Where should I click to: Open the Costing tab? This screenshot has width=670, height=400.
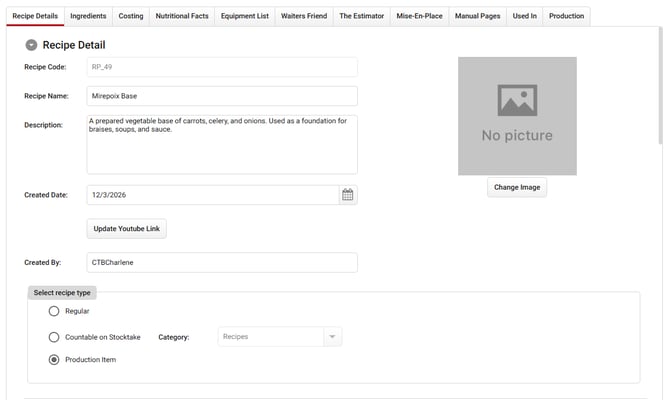pyautogui.click(x=131, y=16)
